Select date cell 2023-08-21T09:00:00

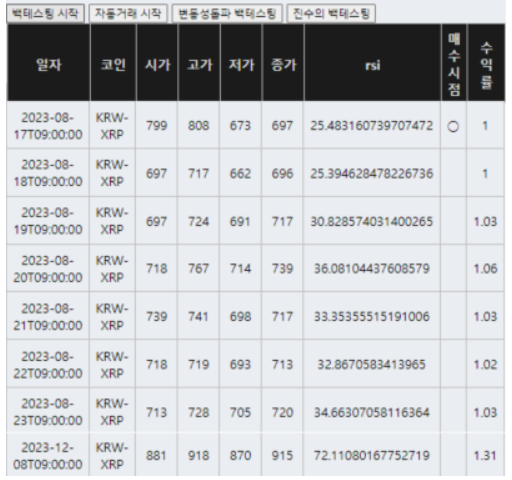(48, 316)
